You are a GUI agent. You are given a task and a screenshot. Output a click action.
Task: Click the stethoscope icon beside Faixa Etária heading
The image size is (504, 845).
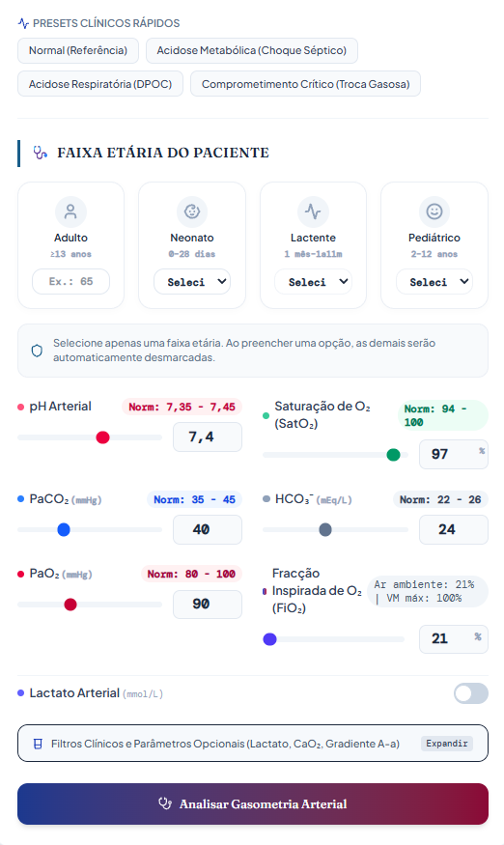point(40,153)
